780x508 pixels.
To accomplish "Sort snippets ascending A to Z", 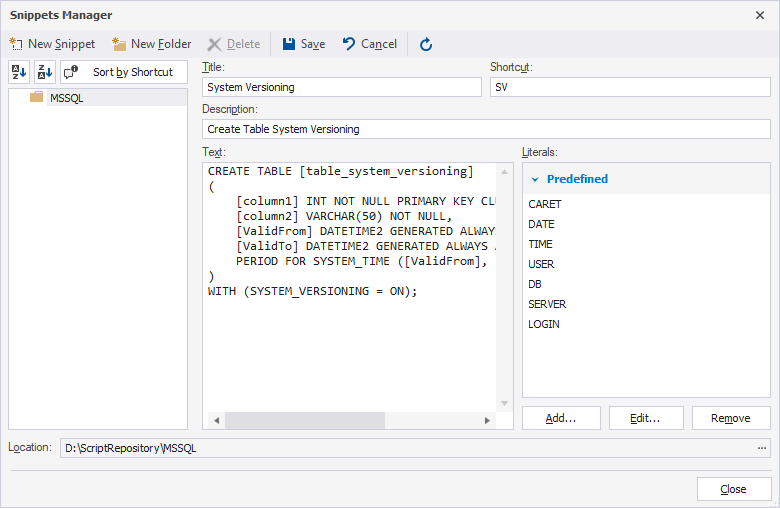I will point(19,72).
